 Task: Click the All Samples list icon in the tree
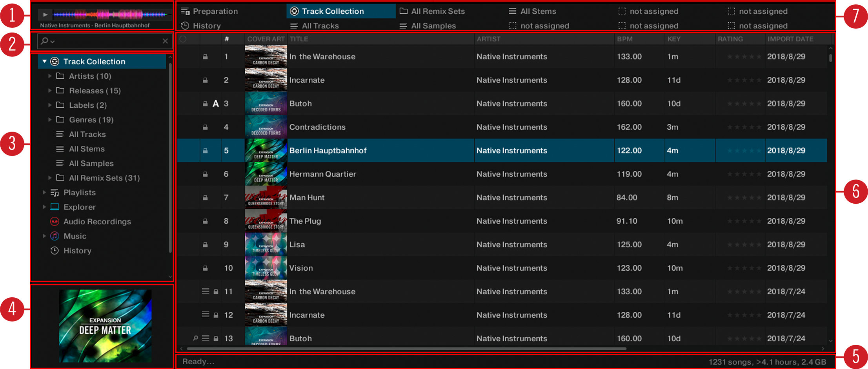(x=60, y=163)
